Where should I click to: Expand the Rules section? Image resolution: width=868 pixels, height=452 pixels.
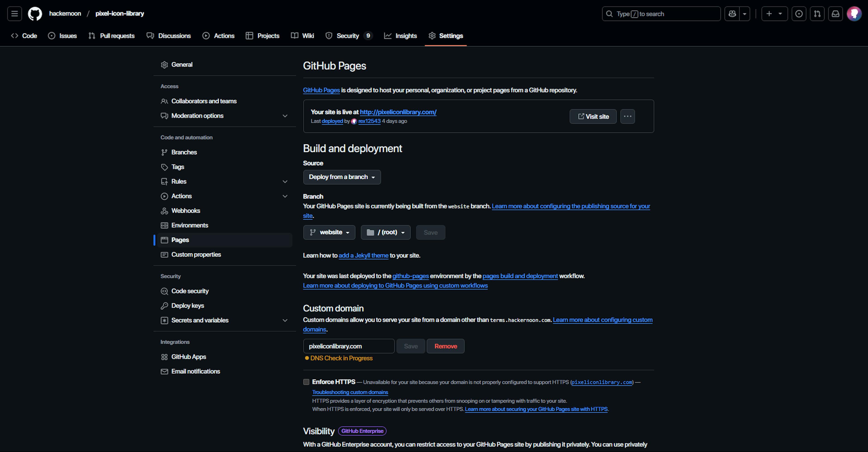[x=285, y=181]
